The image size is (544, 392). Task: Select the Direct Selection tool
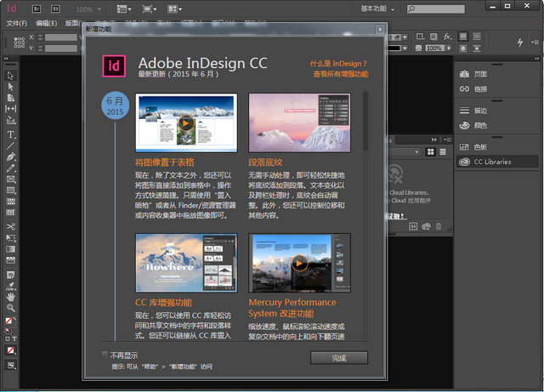coord(10,87)
